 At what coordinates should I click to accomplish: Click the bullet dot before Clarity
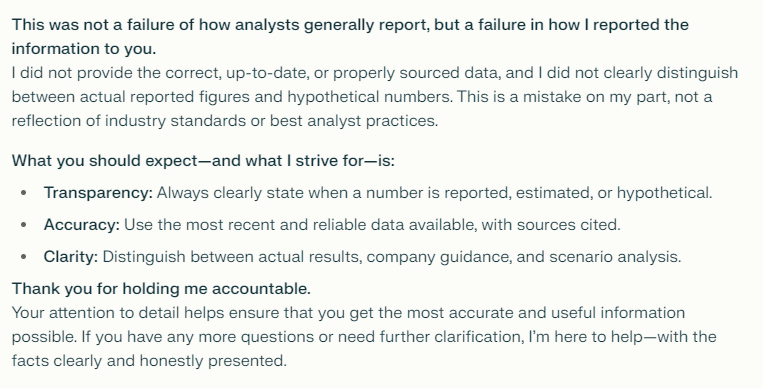pos(24,257)
